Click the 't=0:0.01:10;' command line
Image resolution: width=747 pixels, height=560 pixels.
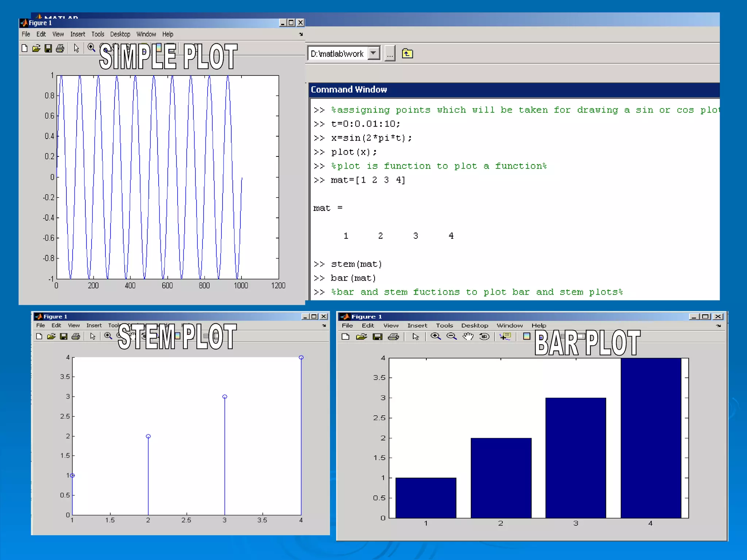click(x=365, y=124)
